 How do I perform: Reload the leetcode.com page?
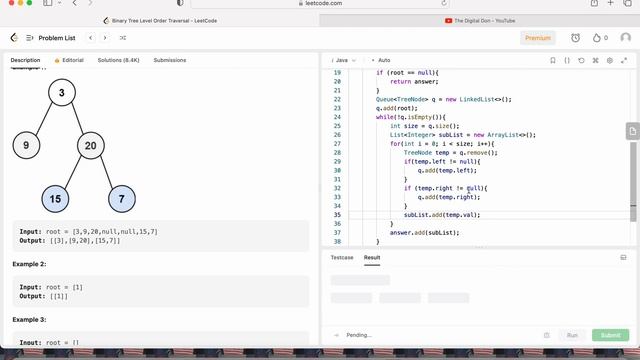444,3
